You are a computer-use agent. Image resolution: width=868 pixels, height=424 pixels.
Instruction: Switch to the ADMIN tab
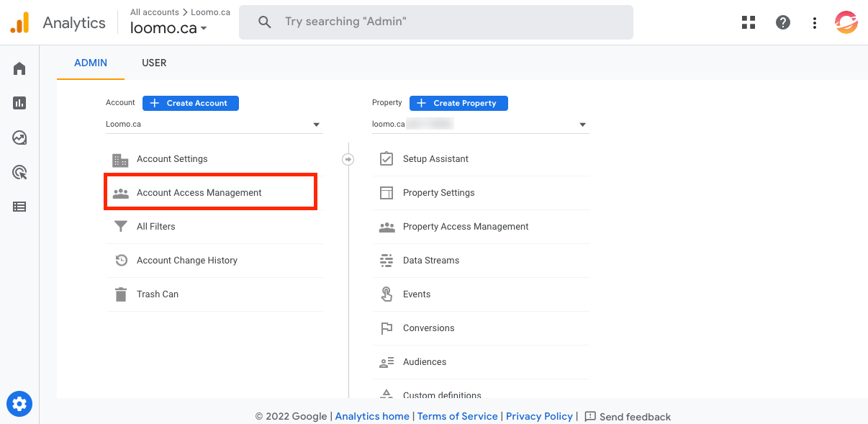tap(91, 63)
